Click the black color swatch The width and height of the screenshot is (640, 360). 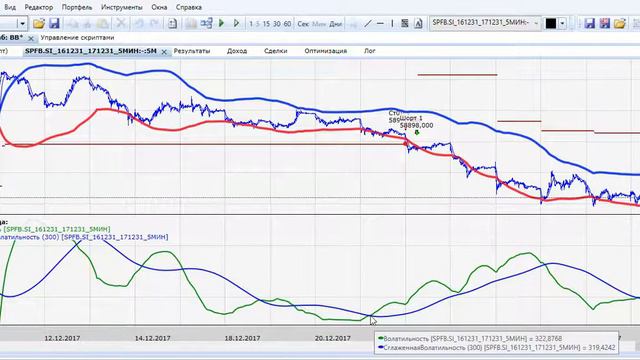click(551, 23)
